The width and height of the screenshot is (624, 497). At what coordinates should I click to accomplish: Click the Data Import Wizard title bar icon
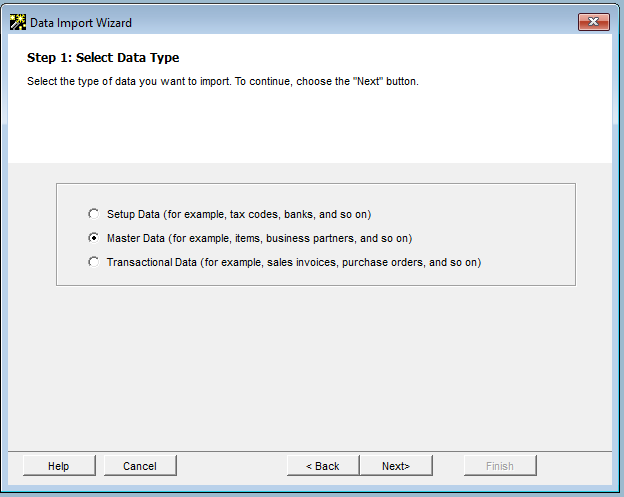point(17,22)
